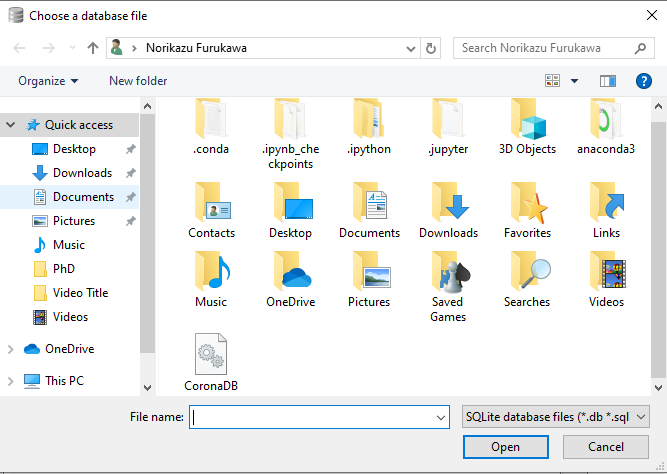Screen dimensions: 667x474
Task: Open the File name dropdown list
Action: (441, 417)
